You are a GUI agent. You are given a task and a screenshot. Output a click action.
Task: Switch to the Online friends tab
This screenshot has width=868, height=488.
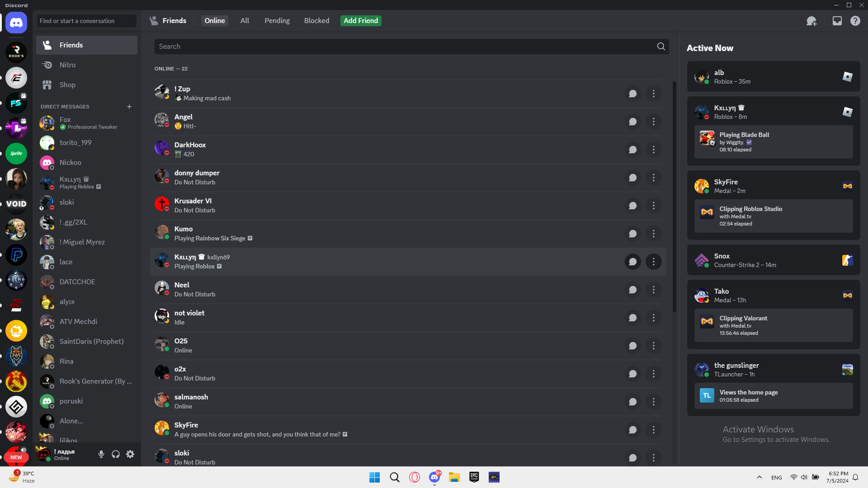(x=215, y=21)
